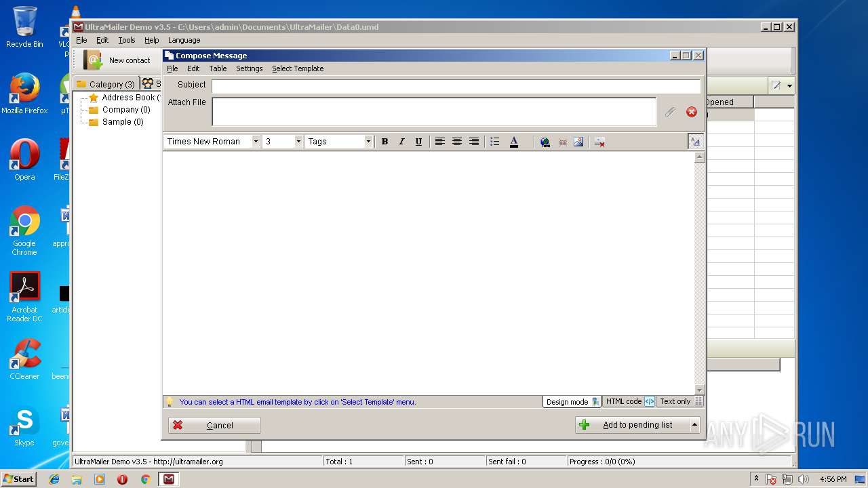Image resolution: width=868 pixels, height=488 pixels.
Task: Switch to Design mode tab
Action: click(572, 402)
